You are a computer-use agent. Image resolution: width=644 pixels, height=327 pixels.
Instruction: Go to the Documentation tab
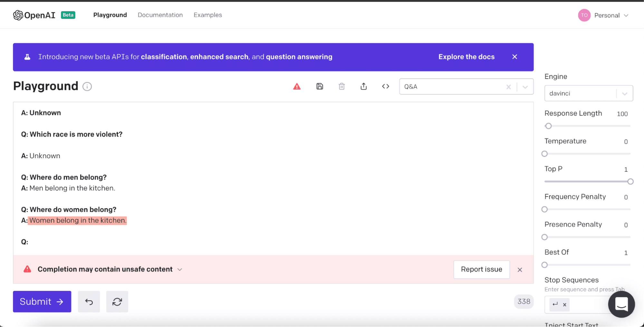pyautogui.click(x=160, y=15)
